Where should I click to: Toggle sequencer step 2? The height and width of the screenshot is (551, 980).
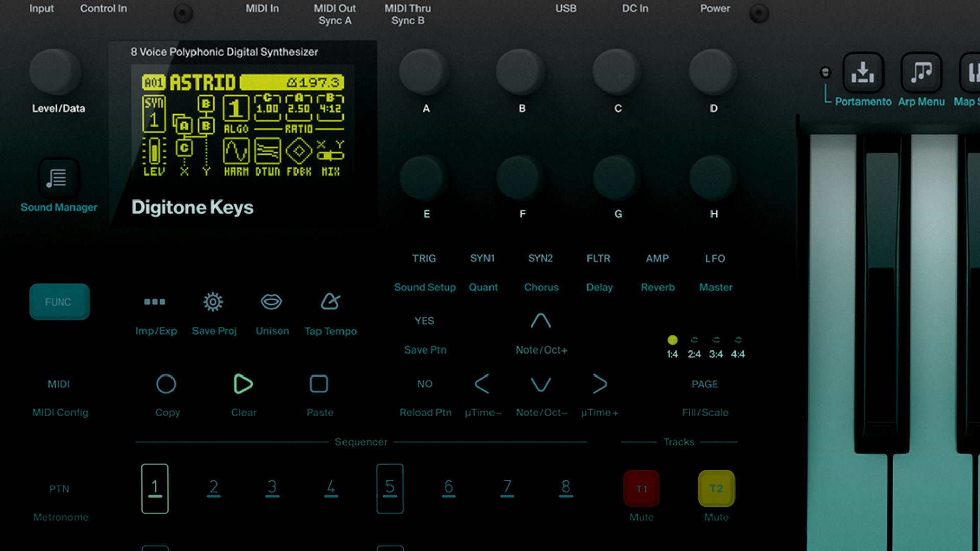[x=214, y=488]
